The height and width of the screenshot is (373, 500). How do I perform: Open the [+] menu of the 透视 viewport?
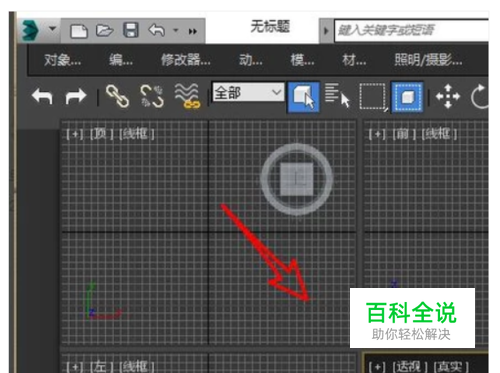coord(377,367)
